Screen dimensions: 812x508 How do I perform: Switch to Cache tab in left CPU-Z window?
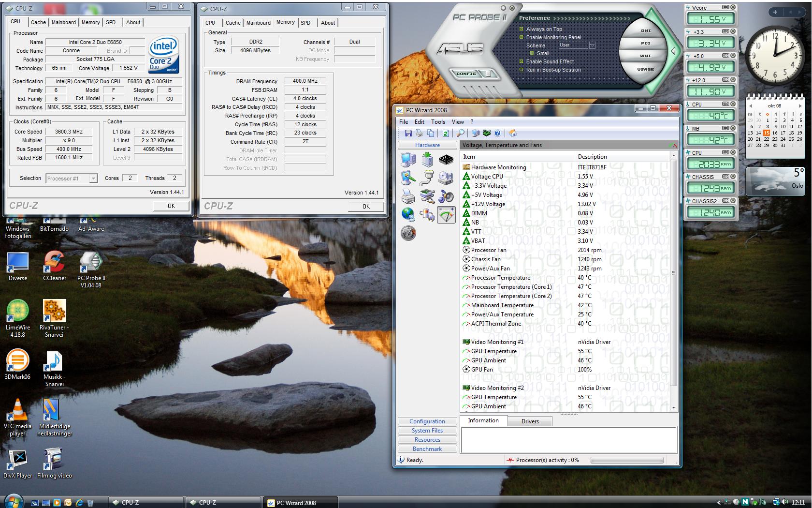click(38, 22)
